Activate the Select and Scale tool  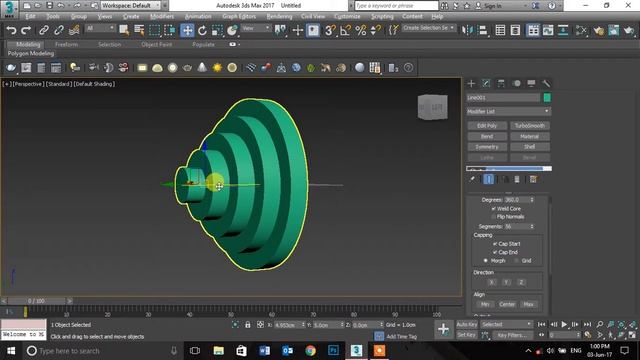[217, 30]
